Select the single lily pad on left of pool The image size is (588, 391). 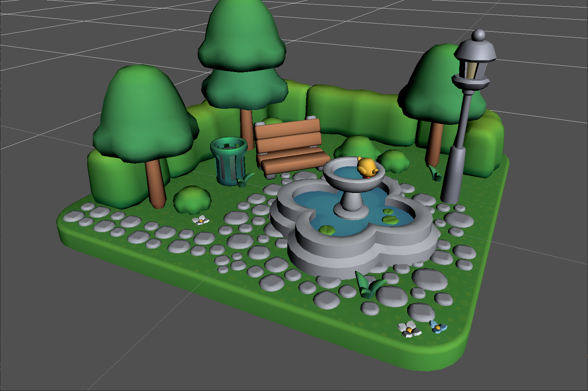(x=326, y=230)
